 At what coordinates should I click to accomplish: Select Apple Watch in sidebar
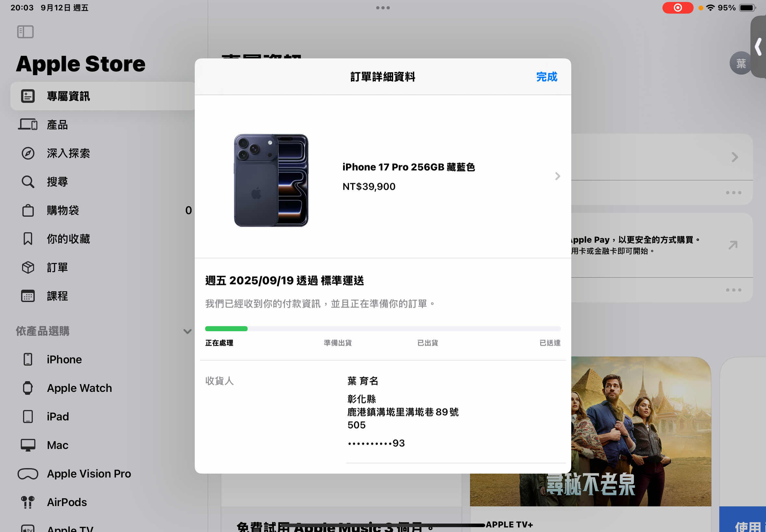pyautogui.click(x=80, y=388)
